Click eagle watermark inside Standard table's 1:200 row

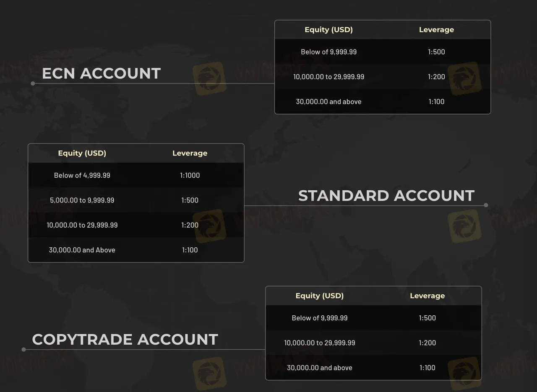(x=209, y=226)
